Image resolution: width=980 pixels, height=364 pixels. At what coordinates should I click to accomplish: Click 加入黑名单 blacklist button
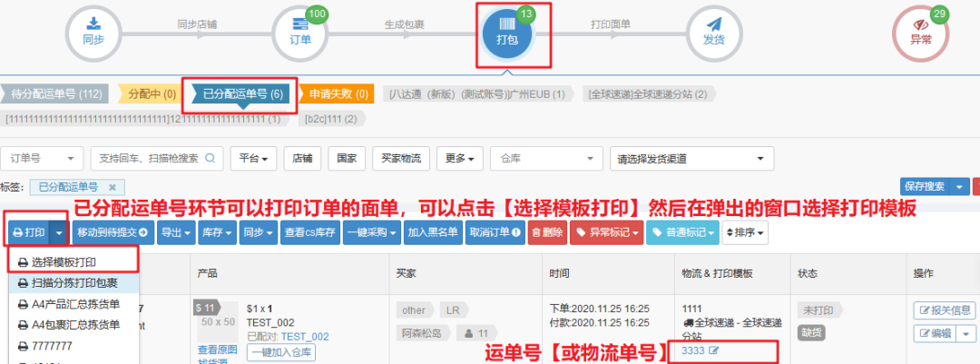click(433, 232)
